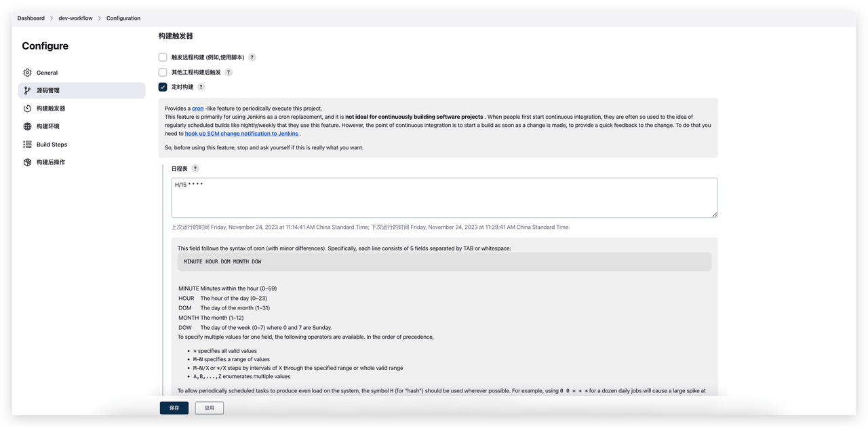This screenshot has height=427, width=868.
Task: Open hook up SCM change notification link
Action: [x=242, y=134]
